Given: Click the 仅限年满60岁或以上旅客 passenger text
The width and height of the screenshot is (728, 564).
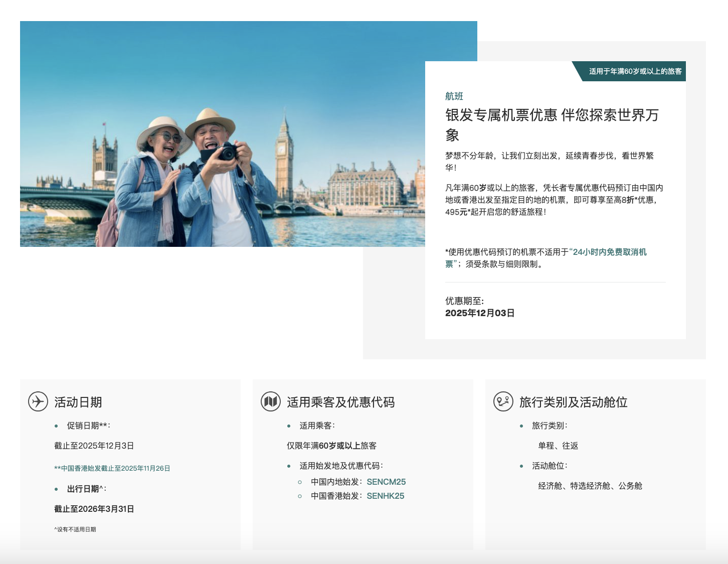Looking at the screenshot, I should point(331,446).
